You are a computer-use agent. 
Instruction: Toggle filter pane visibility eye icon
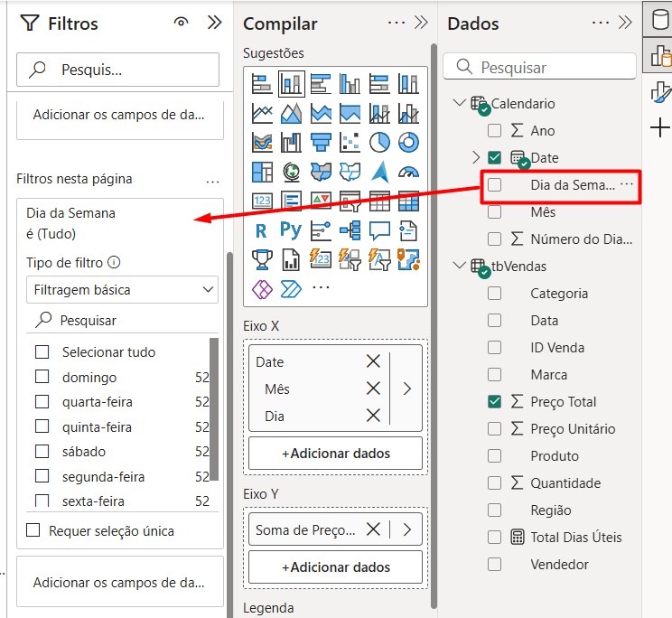[182, 22]
